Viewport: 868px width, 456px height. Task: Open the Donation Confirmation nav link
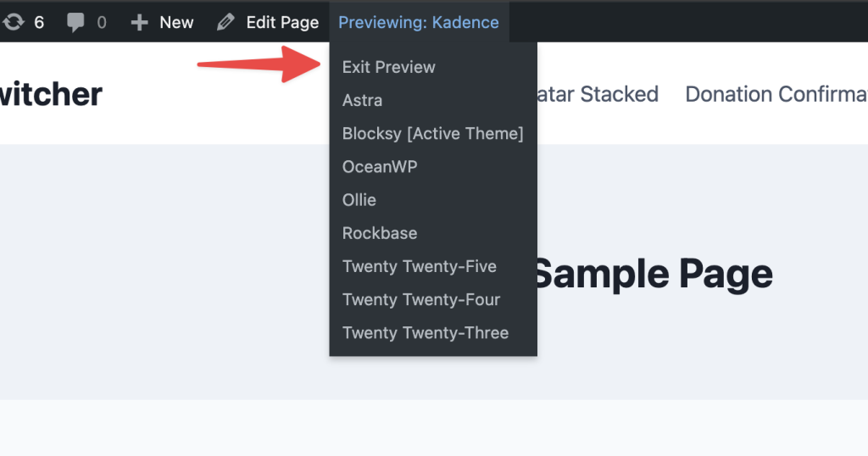[776, 94]
